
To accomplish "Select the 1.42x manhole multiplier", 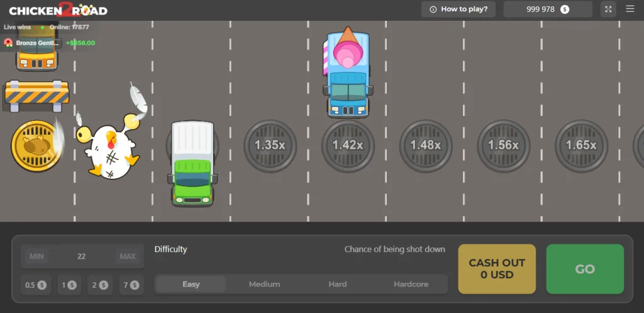I will coord(347,145).
